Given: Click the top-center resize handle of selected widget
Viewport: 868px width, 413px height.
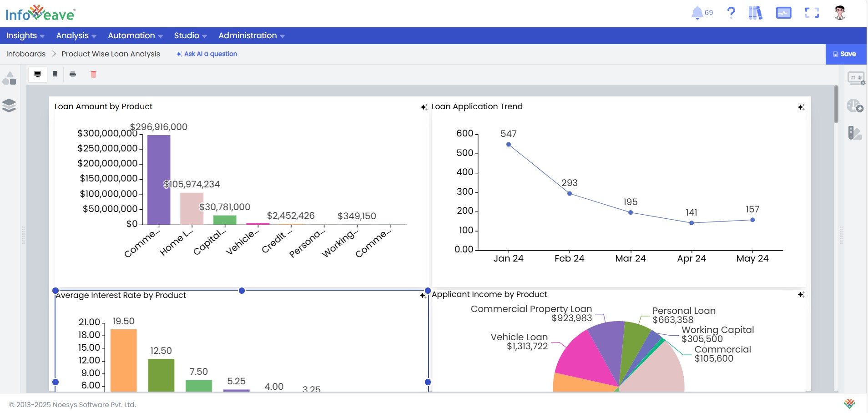Looking at the screenshot, I should tap(242, 291).
